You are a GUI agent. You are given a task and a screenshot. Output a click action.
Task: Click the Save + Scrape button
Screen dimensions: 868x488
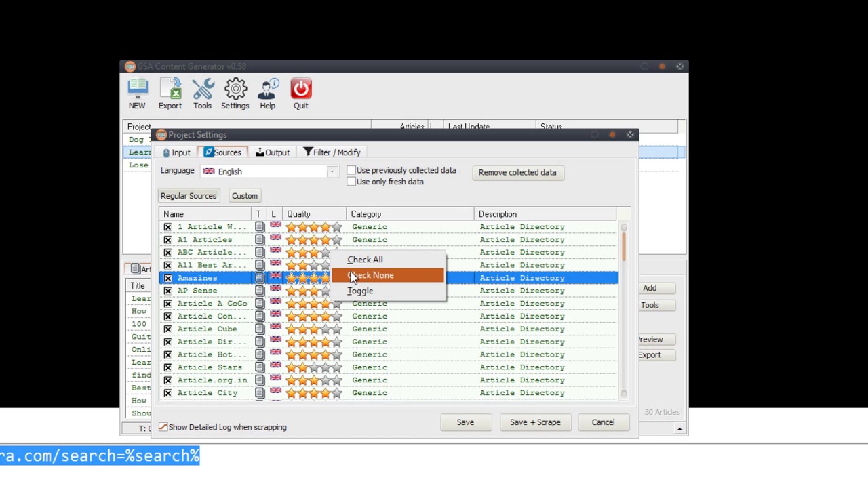click(535, 422)
